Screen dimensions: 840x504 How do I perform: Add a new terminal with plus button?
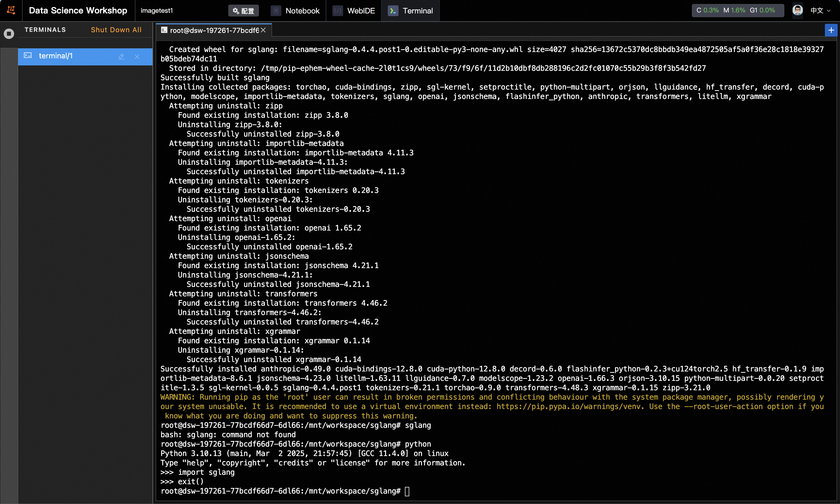tap(831, 30)
